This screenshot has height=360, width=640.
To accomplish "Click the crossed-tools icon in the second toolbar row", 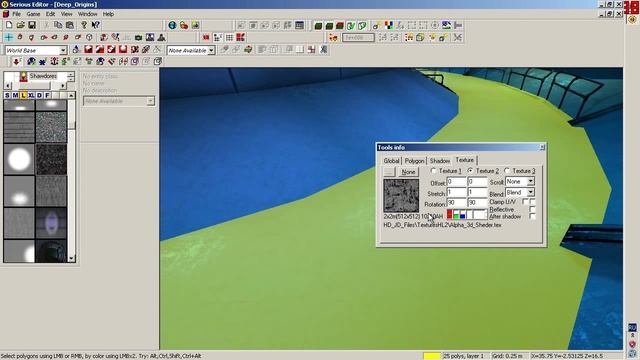I will (458, 38).
